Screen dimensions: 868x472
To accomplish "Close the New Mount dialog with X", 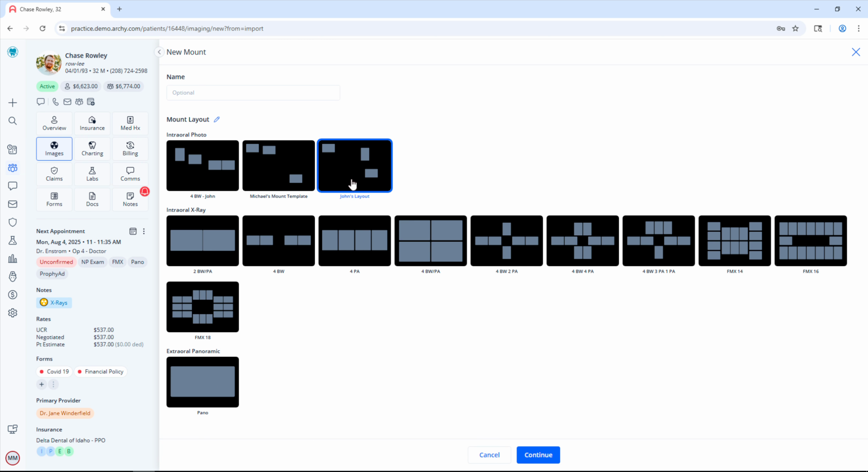I will click(856, 52).
